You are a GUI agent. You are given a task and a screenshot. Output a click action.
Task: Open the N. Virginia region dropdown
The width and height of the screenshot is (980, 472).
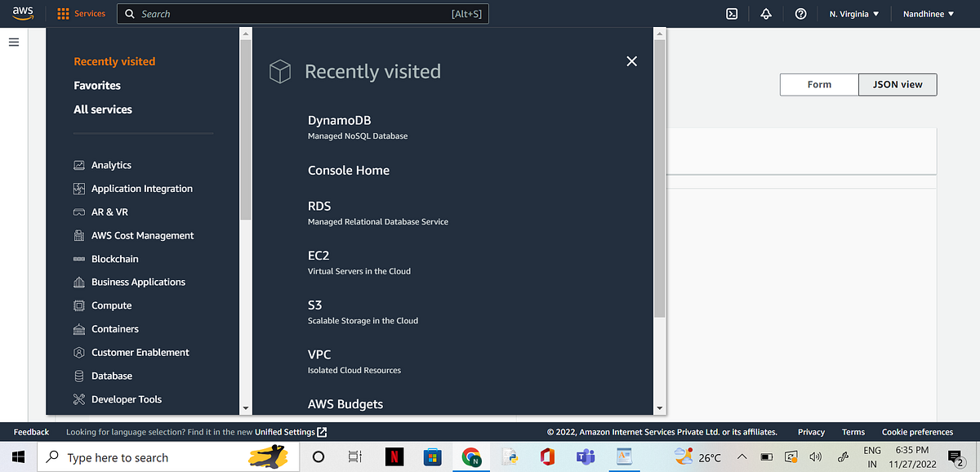(853, 13)
